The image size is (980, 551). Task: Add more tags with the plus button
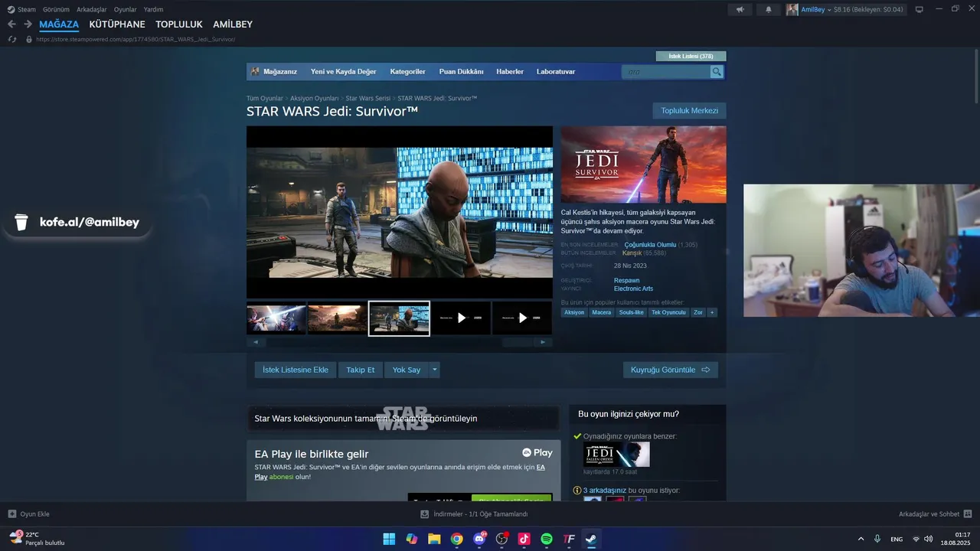click(x=712, y=312)
